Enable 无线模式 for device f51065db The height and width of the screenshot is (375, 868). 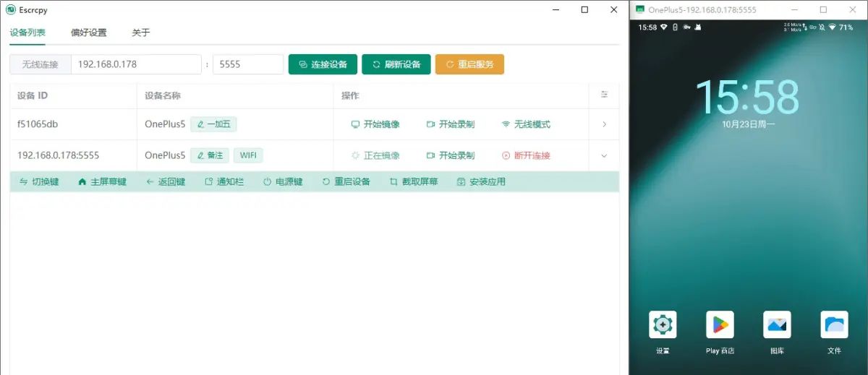coord(526,124)
